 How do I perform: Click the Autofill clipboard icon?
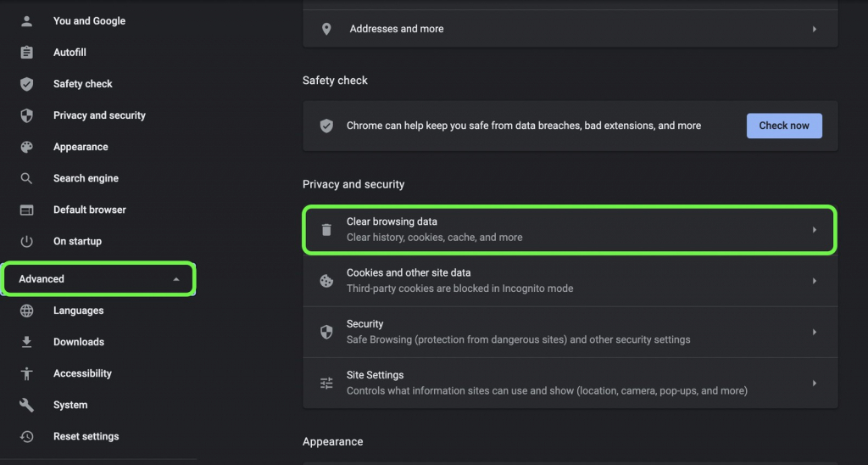tap(26, 52)
